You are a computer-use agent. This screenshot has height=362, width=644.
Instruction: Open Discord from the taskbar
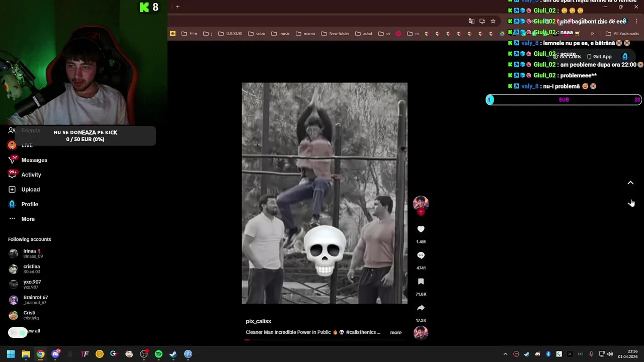pyautogui.click(x=55, y=354)
